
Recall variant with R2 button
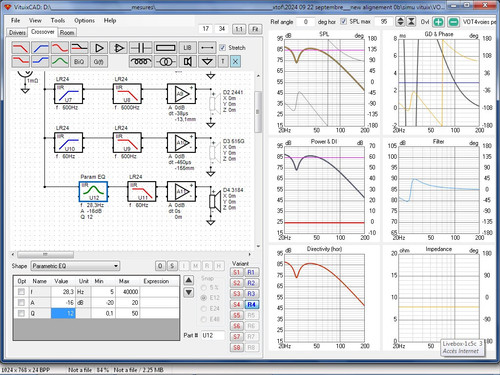tap(251, 283)
